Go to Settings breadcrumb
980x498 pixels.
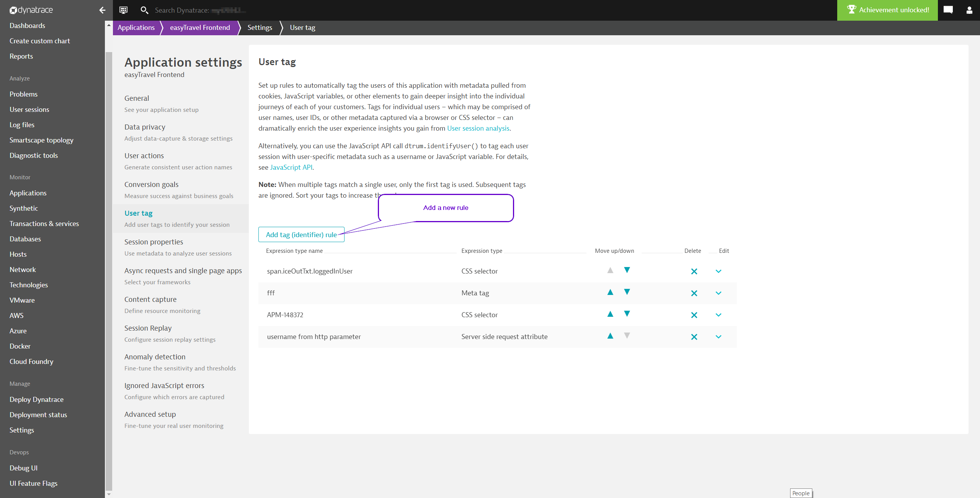tap(260, 28)
